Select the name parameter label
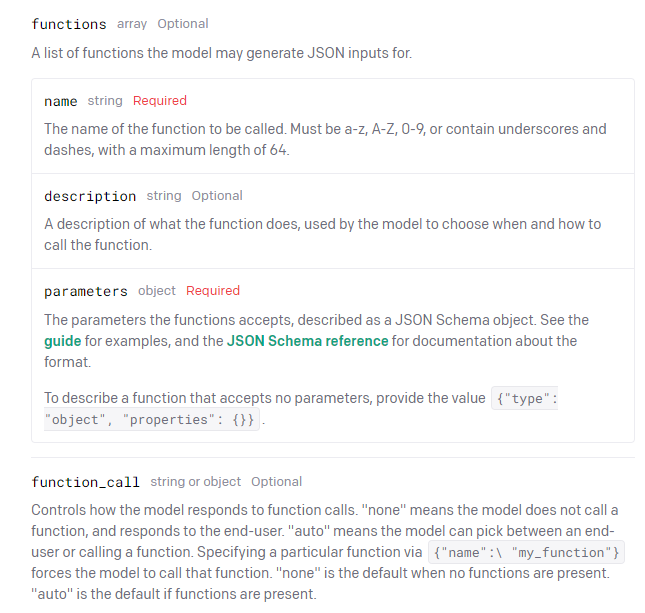Image resolution: width=645 pixels, height=613 pixels. click(x=60, y=101)
